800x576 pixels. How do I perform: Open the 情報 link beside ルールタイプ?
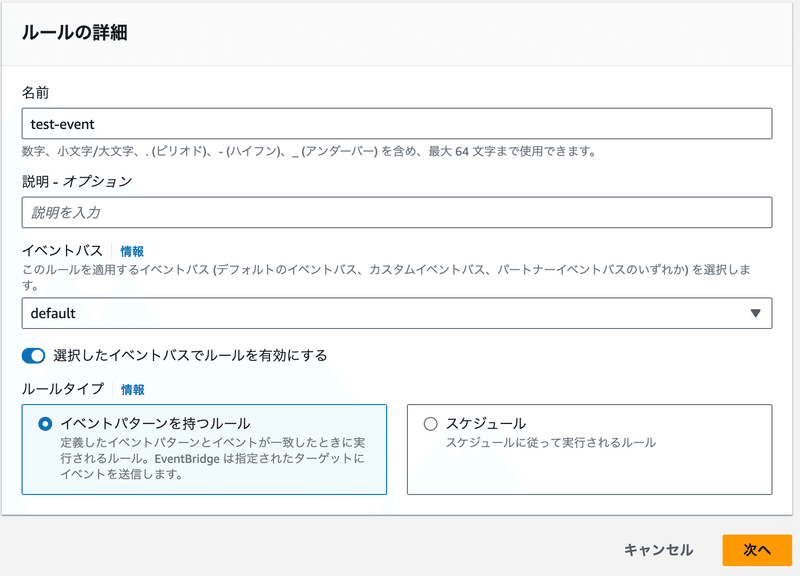[x=133, y=390]
